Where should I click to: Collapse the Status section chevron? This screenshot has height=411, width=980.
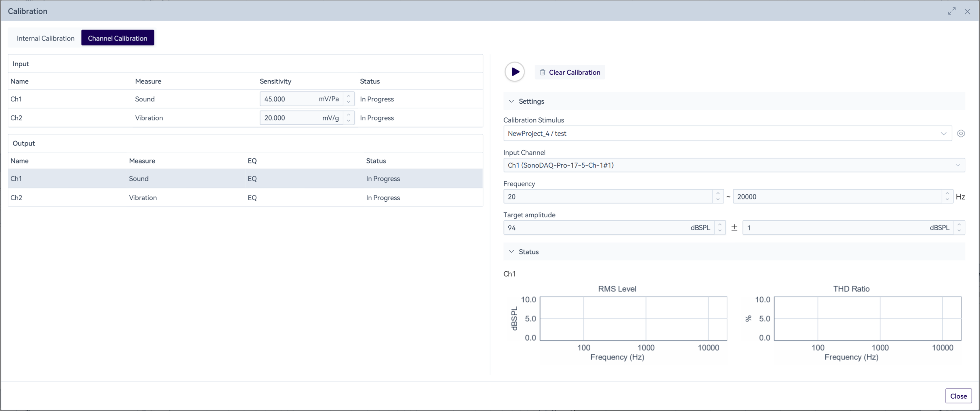(511, 252)
